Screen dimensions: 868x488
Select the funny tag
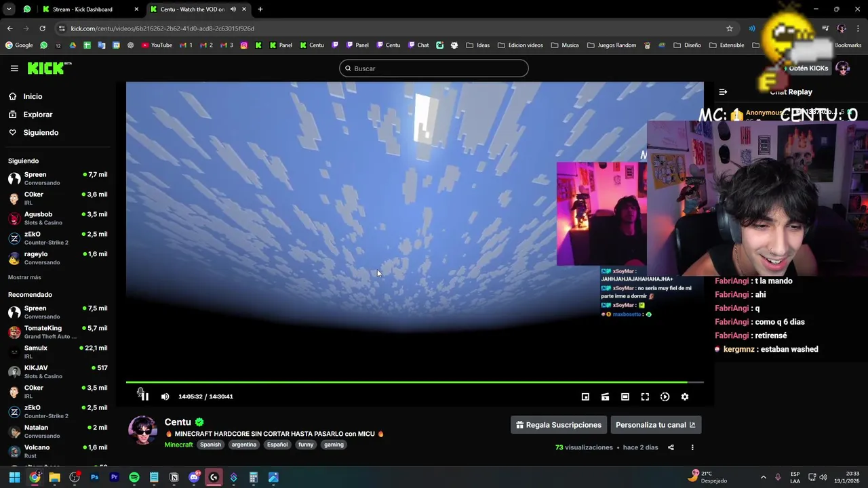306,445
